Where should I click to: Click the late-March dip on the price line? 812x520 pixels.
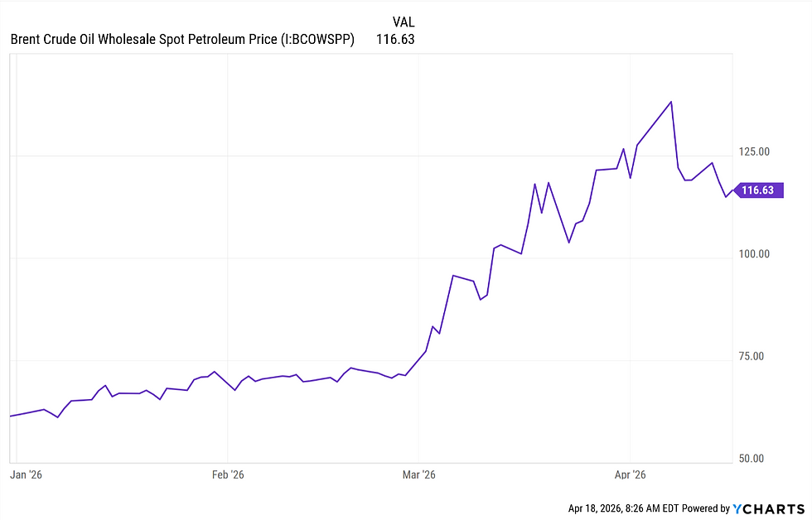click(x=568, y=242)
